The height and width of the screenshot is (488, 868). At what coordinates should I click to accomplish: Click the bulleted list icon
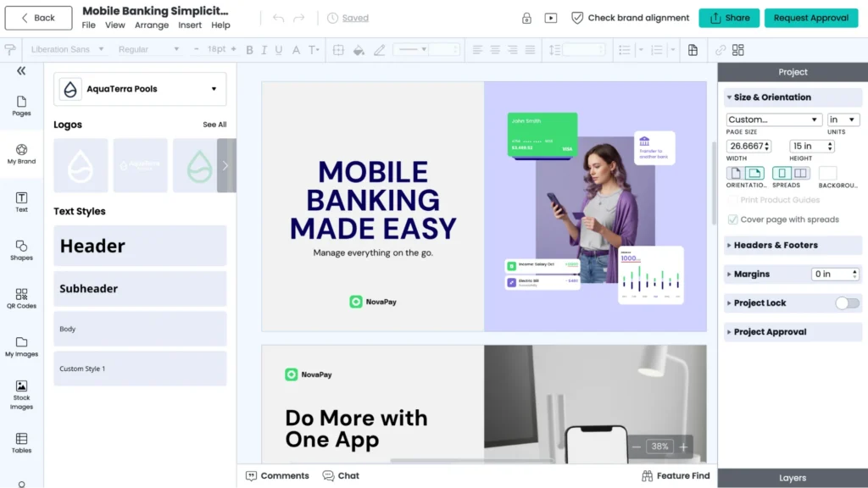(625, 50)
